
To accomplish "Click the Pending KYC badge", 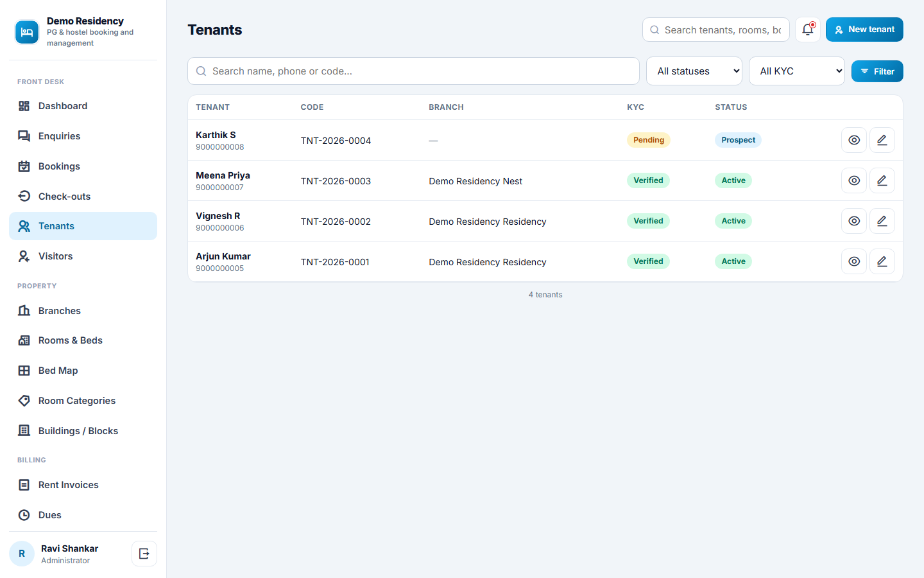I will 649,140.
